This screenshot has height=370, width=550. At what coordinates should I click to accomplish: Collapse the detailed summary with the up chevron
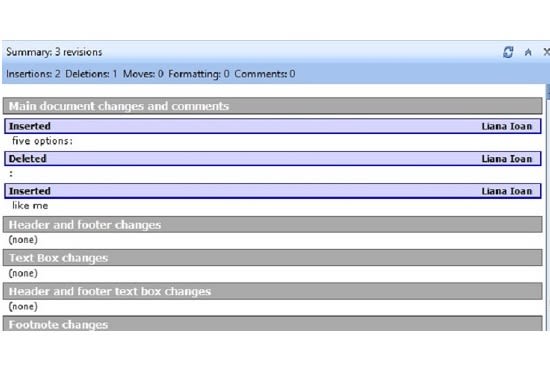coord(528,53)
